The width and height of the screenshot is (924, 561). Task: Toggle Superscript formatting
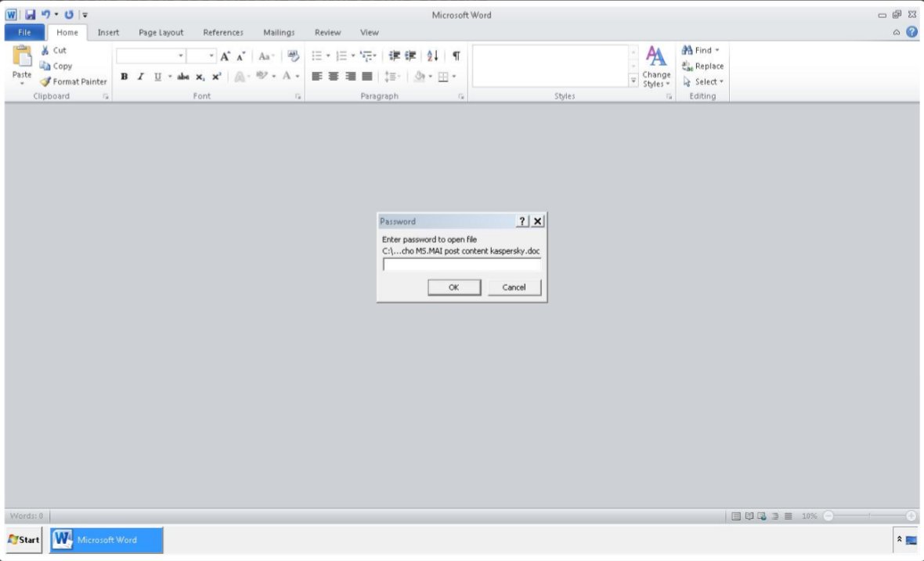click(216, 77)
